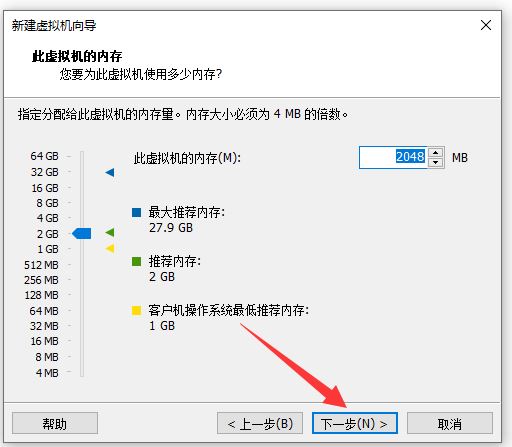Click the 上一步(B) back button
The width and height of the screenshot is (512, 447).
pos(260,423)
